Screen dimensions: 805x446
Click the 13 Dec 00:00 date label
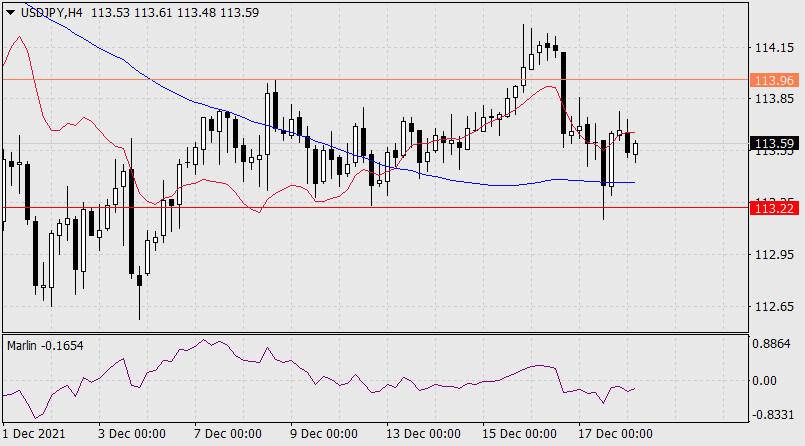[x=424, y=434]
